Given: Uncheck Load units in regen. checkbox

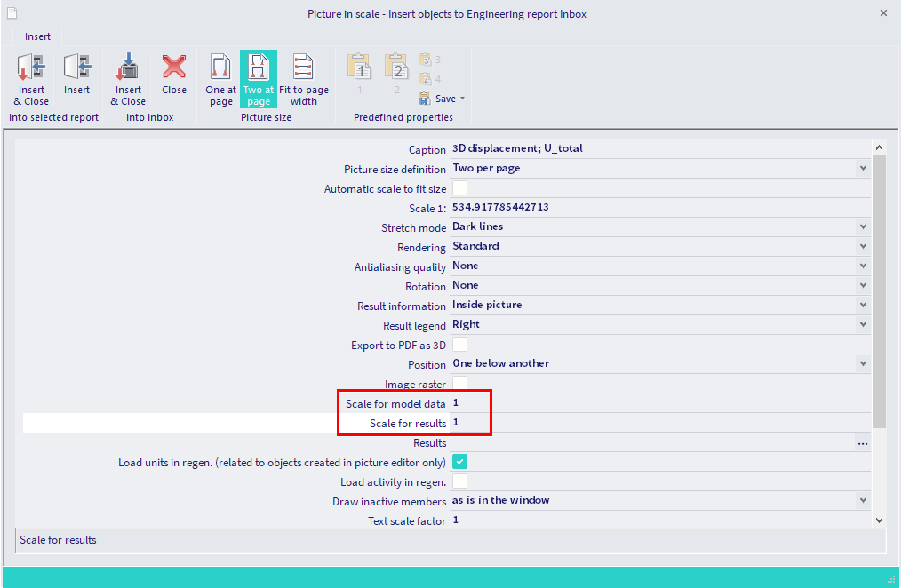Looking at the screenshot, I should point(460,462).
